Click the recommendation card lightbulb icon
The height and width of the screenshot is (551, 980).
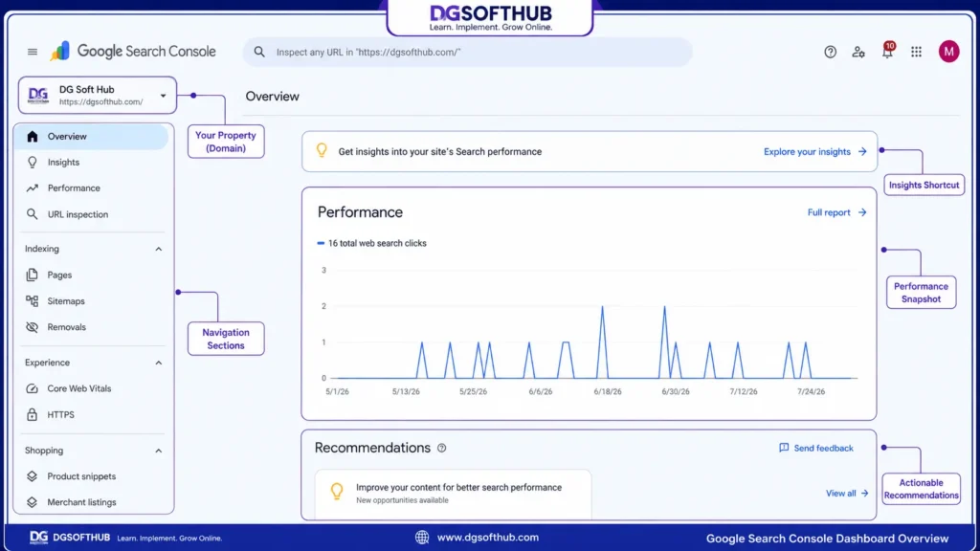pos(337,492)
